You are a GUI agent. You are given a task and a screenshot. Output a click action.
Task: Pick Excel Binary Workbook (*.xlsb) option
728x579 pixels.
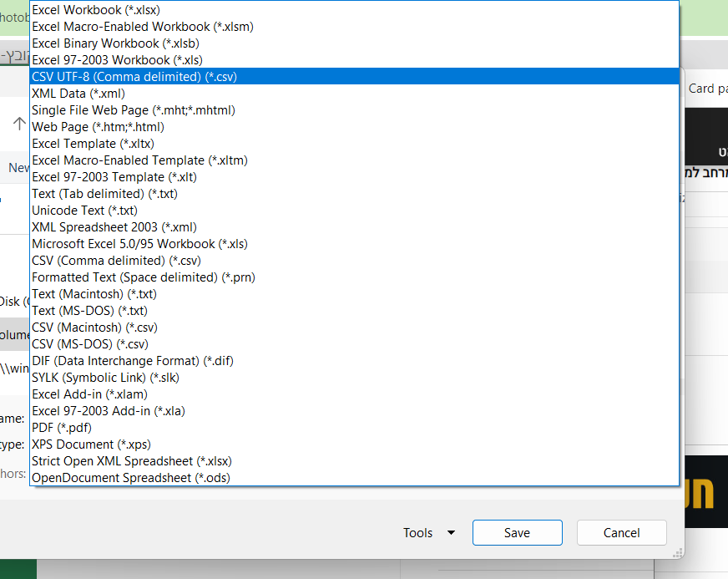[x=114, y=43]
